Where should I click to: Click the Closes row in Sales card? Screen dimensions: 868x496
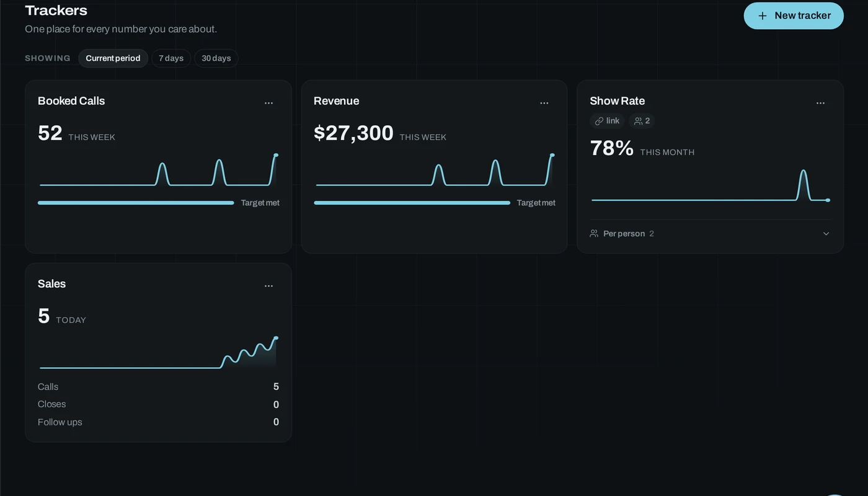158,404
